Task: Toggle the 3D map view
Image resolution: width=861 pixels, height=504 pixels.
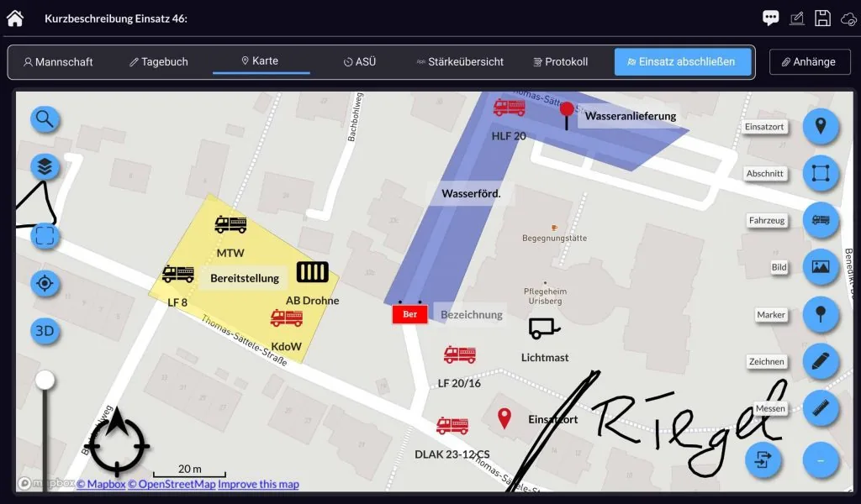Action: pyautogui.click(x=45, y=331)
